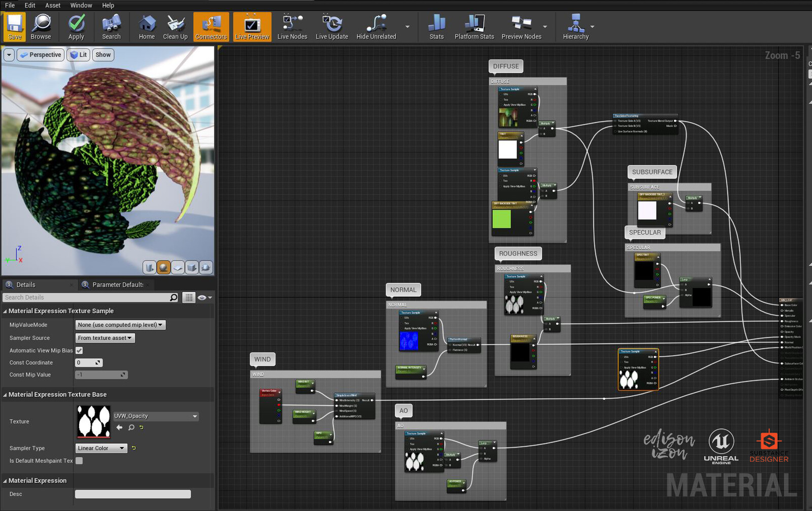Click the Perspective viewport button
The image size is (812, 511).
tap(41, 54)
